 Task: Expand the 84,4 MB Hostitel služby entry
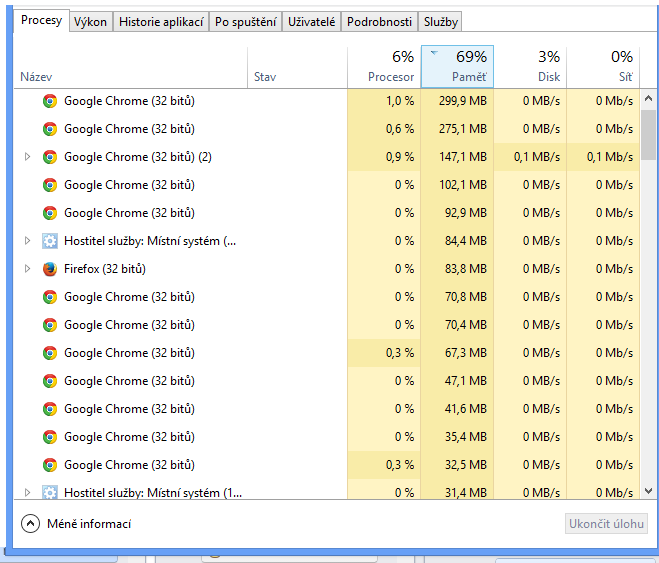pyautogui.click(x=27, y=241)
